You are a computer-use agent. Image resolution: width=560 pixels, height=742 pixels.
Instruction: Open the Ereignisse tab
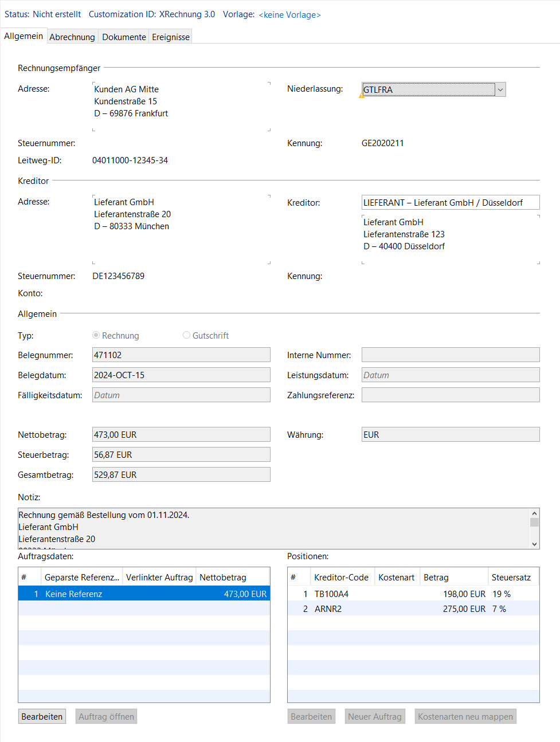pyautogui.click(x=171, y=37)
